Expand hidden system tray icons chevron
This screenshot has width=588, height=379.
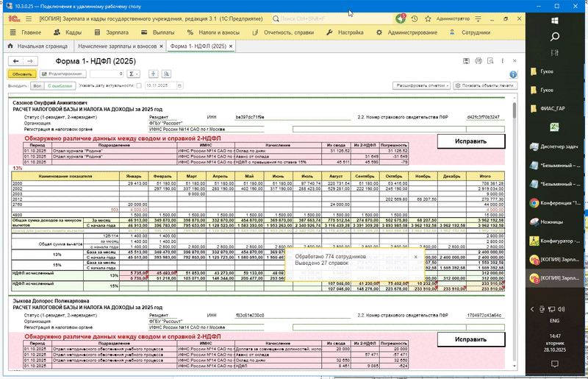pos(532,309)
